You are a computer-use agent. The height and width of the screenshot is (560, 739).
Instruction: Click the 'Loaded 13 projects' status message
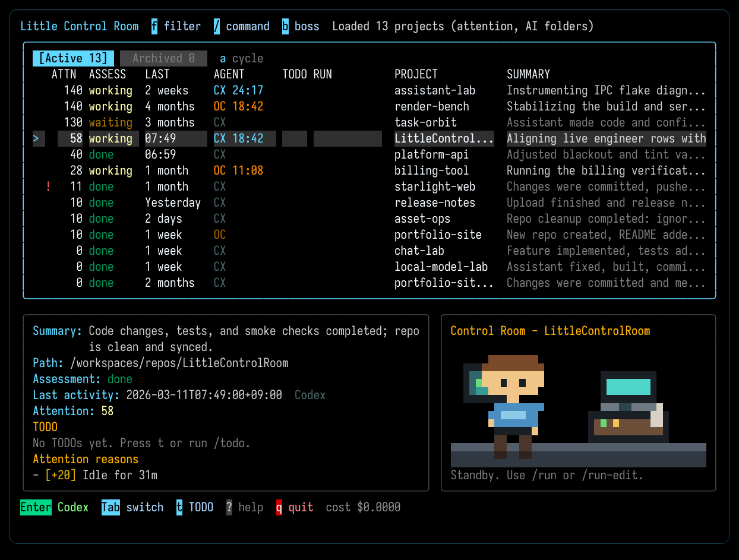(388, 26)
